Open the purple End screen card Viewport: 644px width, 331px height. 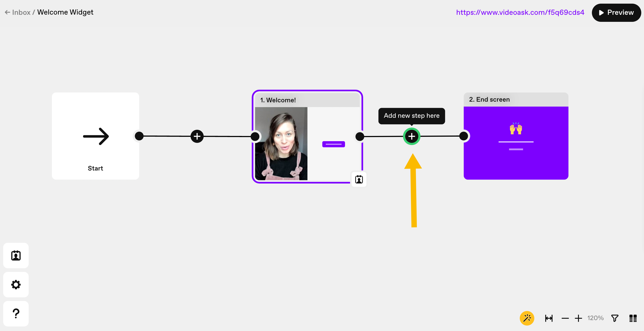click(x=516, y=143)
